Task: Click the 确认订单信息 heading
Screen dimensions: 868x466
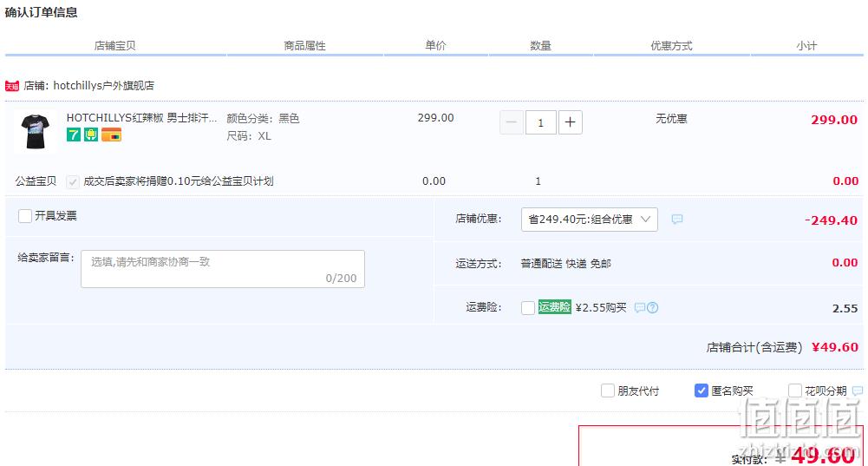Action: (42, 12)
